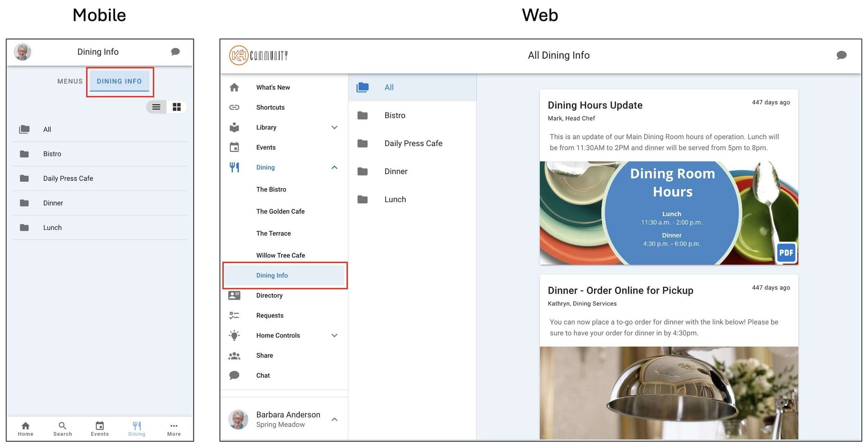This screenshot has height=444, width=868.
Task: Click the PDF button on the Dining Room Hours image
Action: 786,253
